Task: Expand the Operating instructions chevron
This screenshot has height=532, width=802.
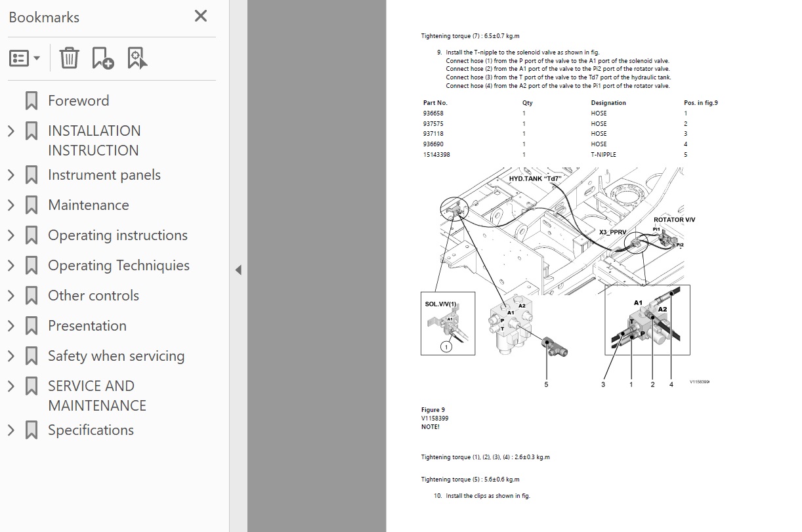Action: click(x=11, y=235)
